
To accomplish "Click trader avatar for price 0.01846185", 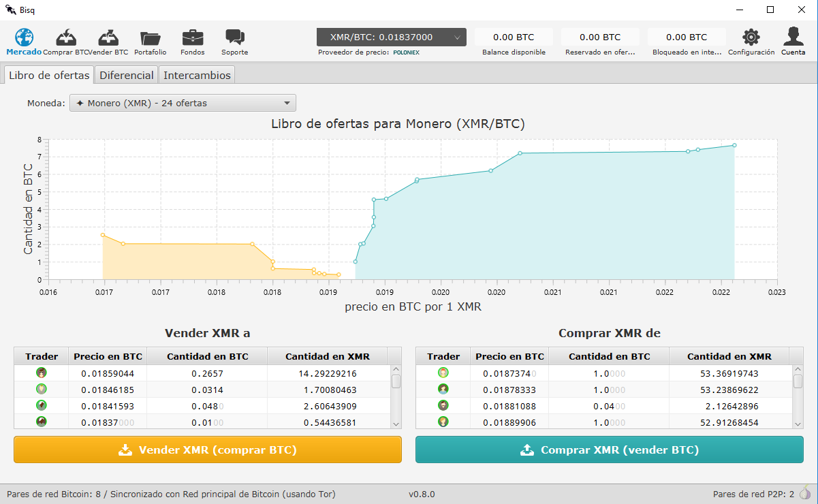I will (x=42, y=389).
